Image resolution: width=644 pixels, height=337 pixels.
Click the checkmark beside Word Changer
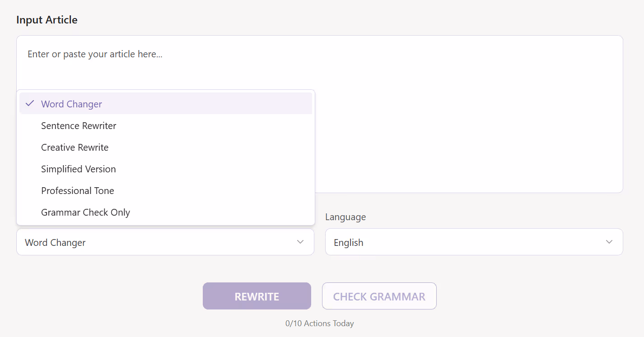click(30, 104)
